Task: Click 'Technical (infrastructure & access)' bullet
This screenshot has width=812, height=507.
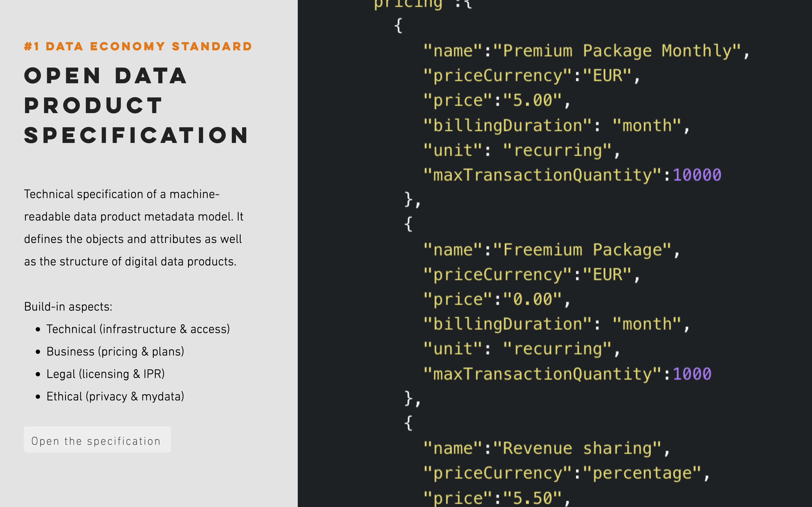Action: click(138, 329)
